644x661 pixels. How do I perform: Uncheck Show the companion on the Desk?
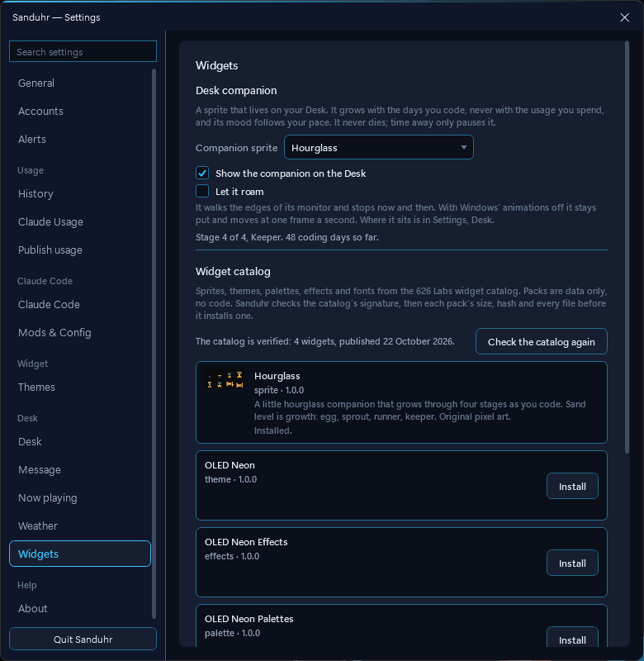click(202, 173)
